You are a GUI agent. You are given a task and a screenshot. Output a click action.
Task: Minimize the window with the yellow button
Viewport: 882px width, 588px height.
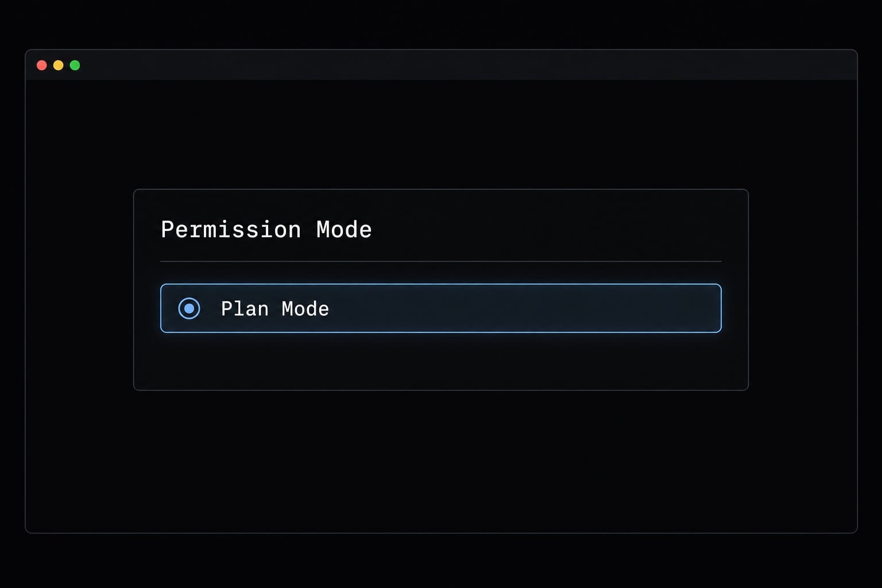tap(58, 65)
